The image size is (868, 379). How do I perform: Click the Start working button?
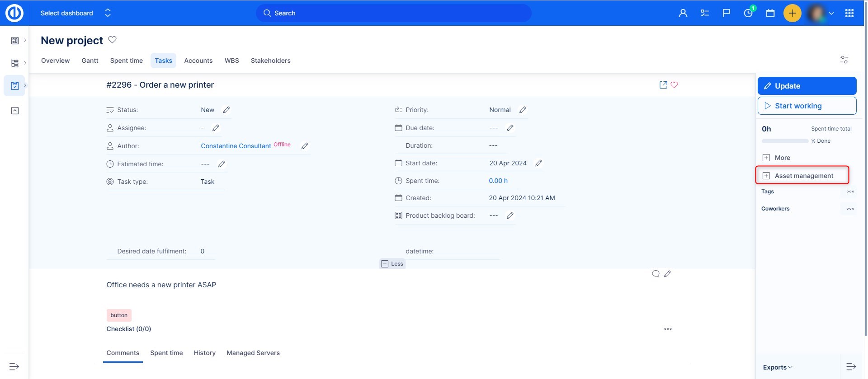807,106
